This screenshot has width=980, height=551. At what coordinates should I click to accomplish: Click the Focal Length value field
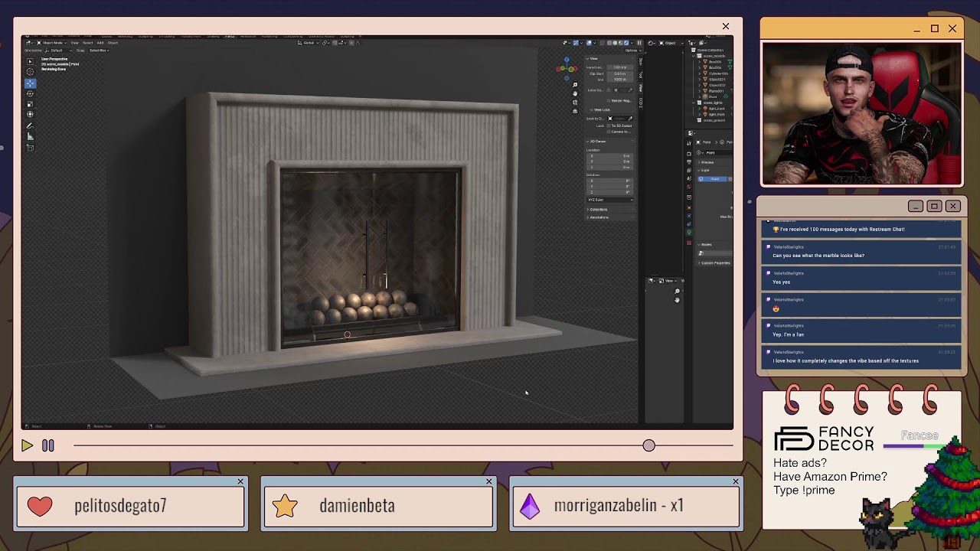point(620,67)
